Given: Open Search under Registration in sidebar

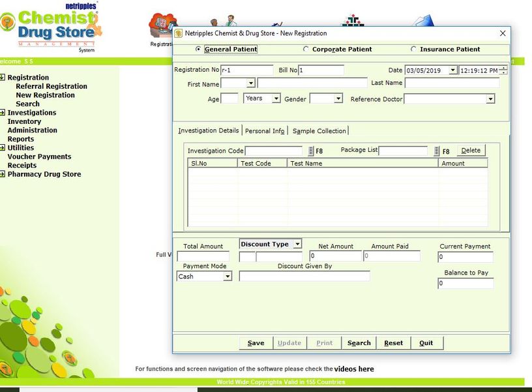Looking at the screenshot, I should pos(27,104).
